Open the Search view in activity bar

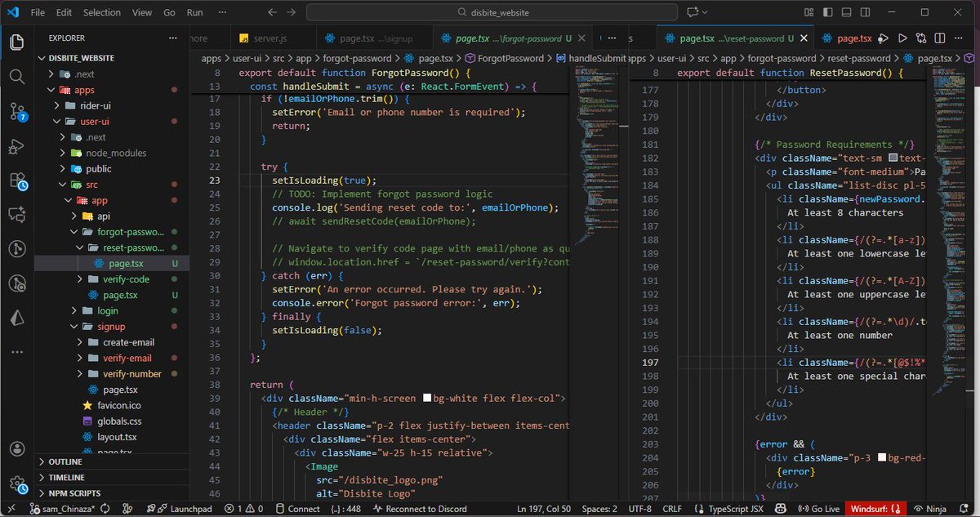coord(17,77)
